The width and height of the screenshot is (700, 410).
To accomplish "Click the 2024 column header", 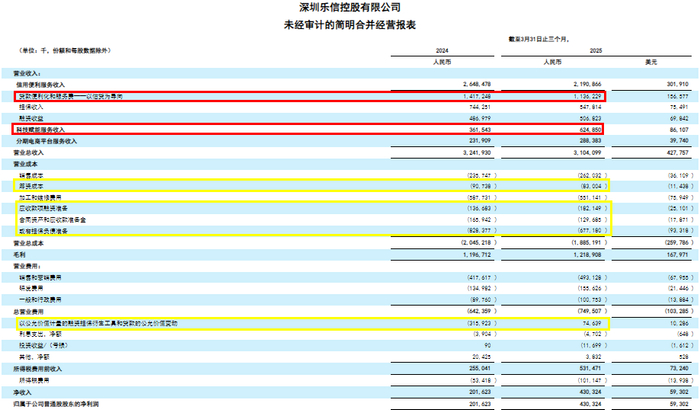I will pos(442,50).
